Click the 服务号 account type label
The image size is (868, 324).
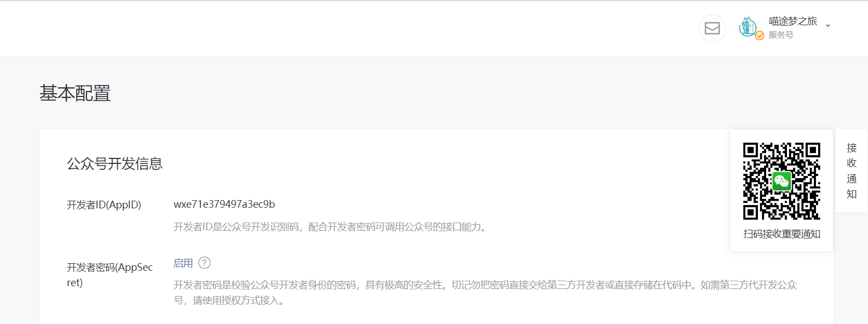click(781, 35)
